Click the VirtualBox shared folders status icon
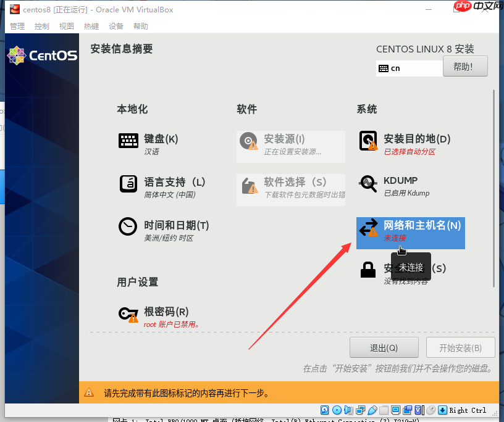 tap(384, 410)
